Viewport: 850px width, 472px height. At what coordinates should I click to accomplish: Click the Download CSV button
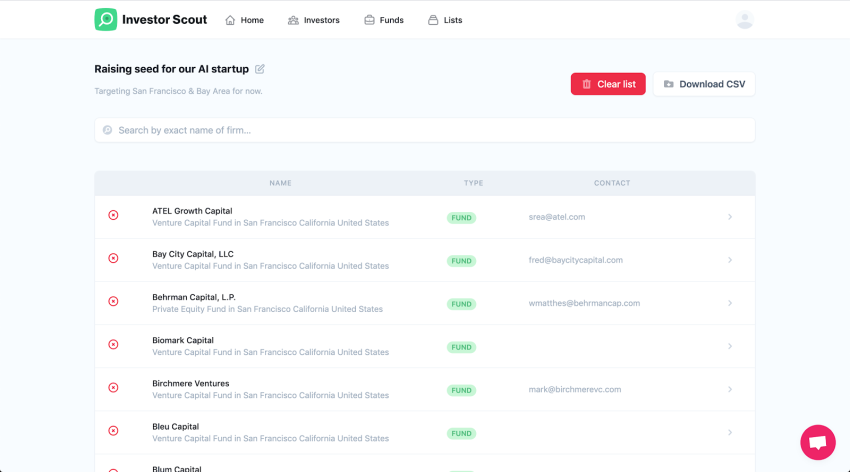pos(704,84)
